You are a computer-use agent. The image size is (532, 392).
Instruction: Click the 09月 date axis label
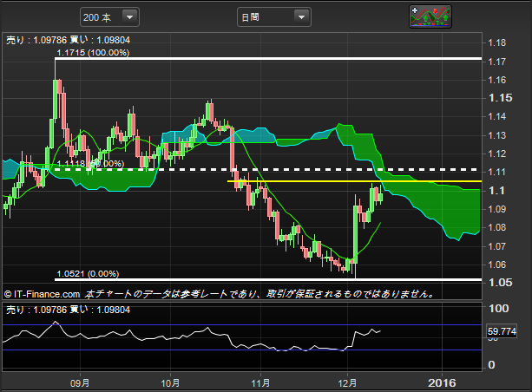pos(80,383)
